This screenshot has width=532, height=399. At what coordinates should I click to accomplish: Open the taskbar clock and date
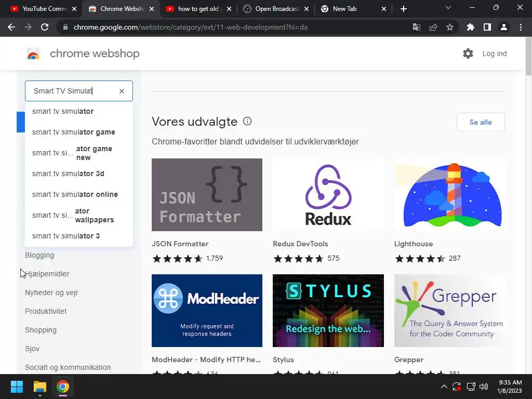(510, 387)
